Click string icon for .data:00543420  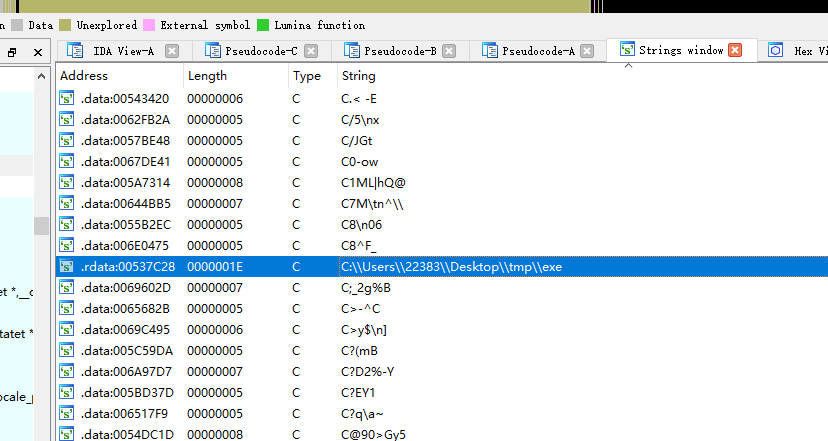point(67,99)
